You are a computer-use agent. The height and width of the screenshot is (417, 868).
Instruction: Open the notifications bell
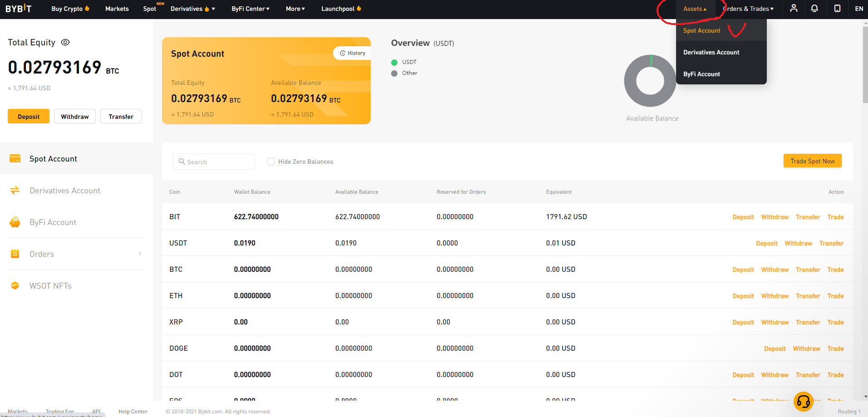814,8
